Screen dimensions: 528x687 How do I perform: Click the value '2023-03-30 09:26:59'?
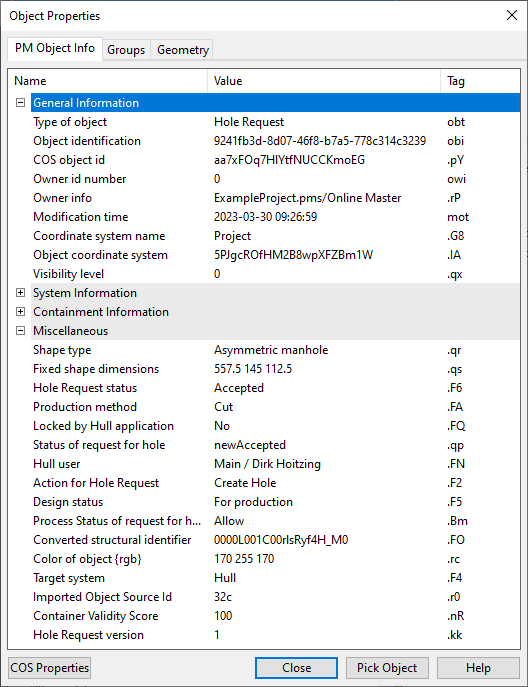pos(266,217)
